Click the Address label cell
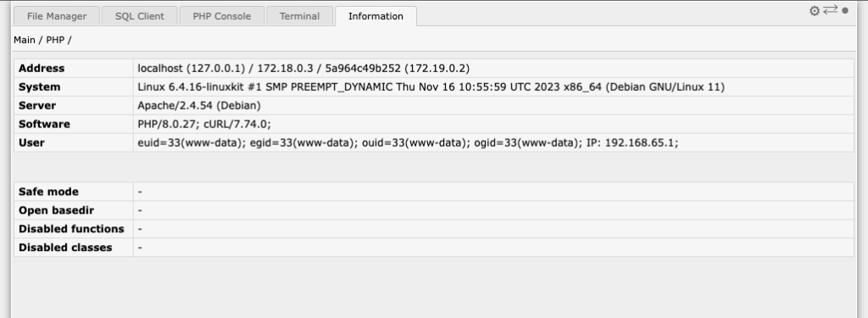 pos(74,68)
